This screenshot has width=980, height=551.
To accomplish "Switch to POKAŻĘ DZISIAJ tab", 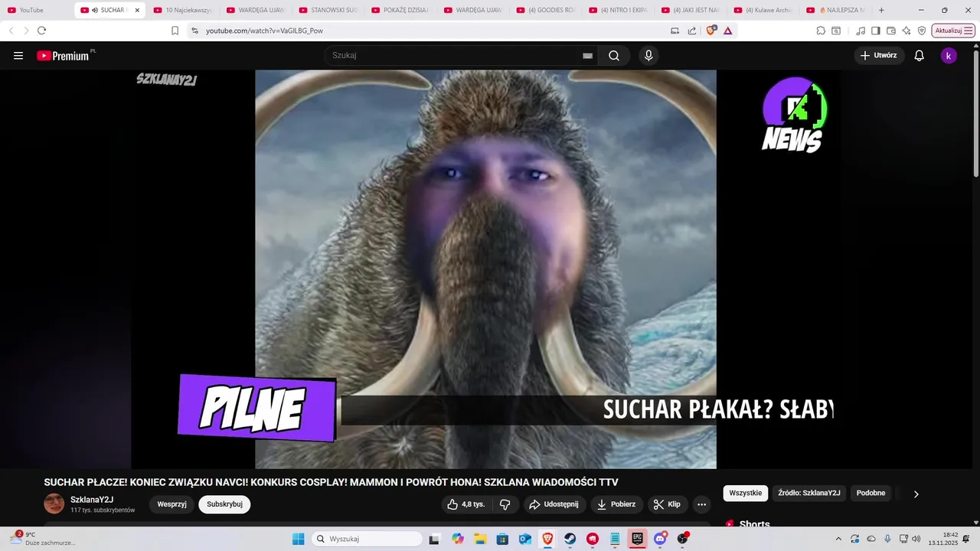I will click(400, 10).
